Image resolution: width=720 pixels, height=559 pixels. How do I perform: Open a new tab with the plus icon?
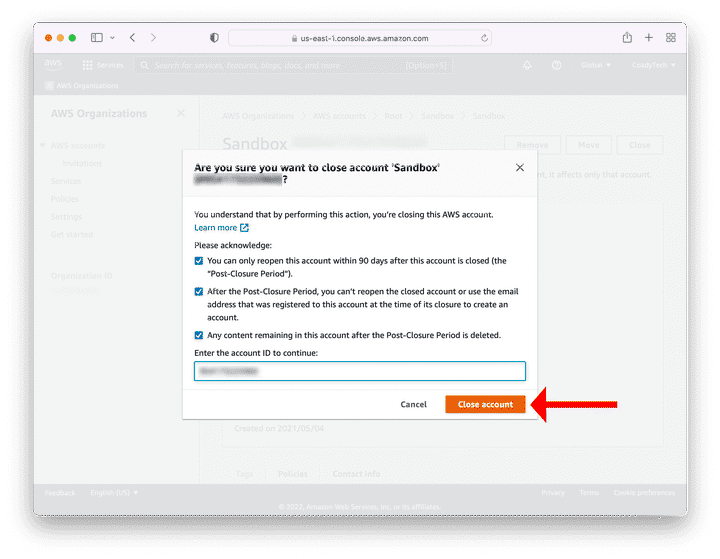tap(648, 38)
